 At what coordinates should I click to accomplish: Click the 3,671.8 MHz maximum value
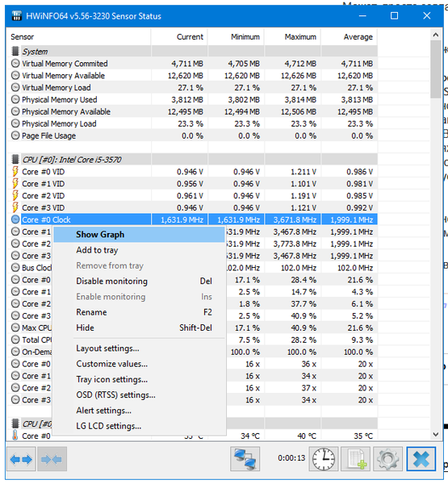pyautogui.click(x=295, y=219)
